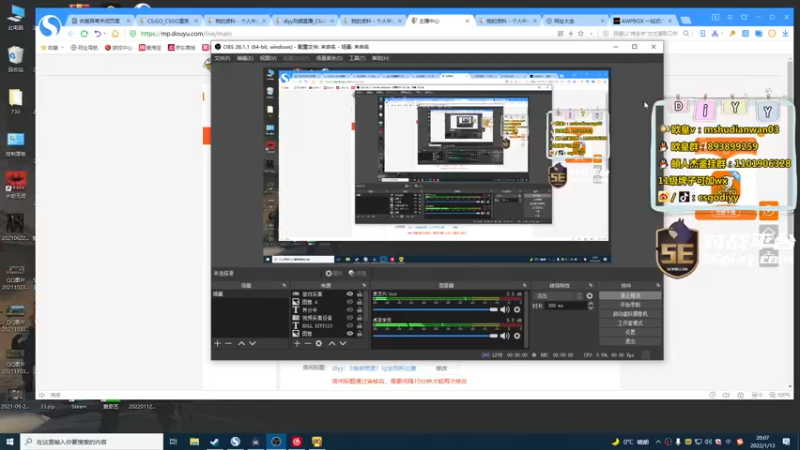The width and height of the screenshot is (800, 450).
Task: Move scene down with scenes panel arrow
Action: pos(253,344)
